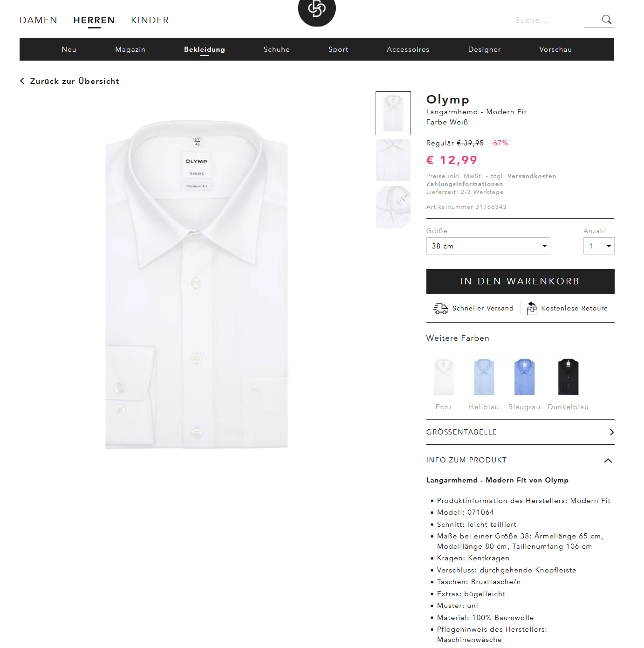The image size is (644, 648).
Task: Click the search magnifier icon
Action: pos(606,20)
